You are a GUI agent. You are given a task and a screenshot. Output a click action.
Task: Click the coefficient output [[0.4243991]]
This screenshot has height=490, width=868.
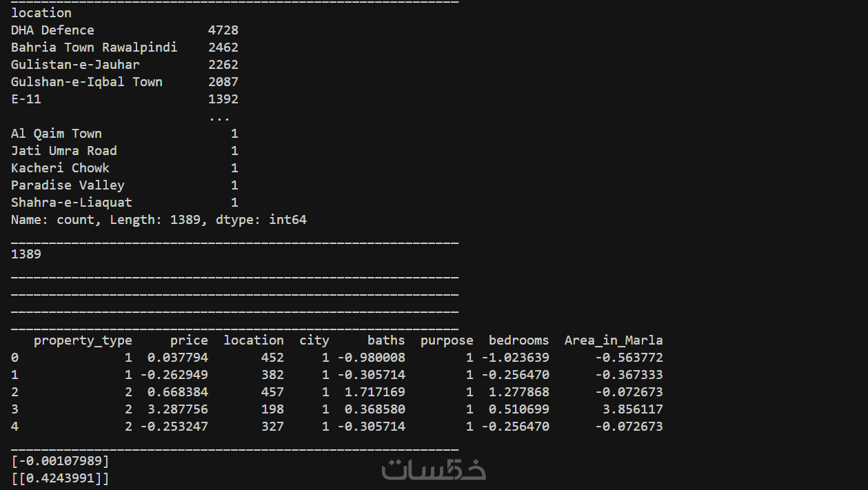click(x=60, y=478)
